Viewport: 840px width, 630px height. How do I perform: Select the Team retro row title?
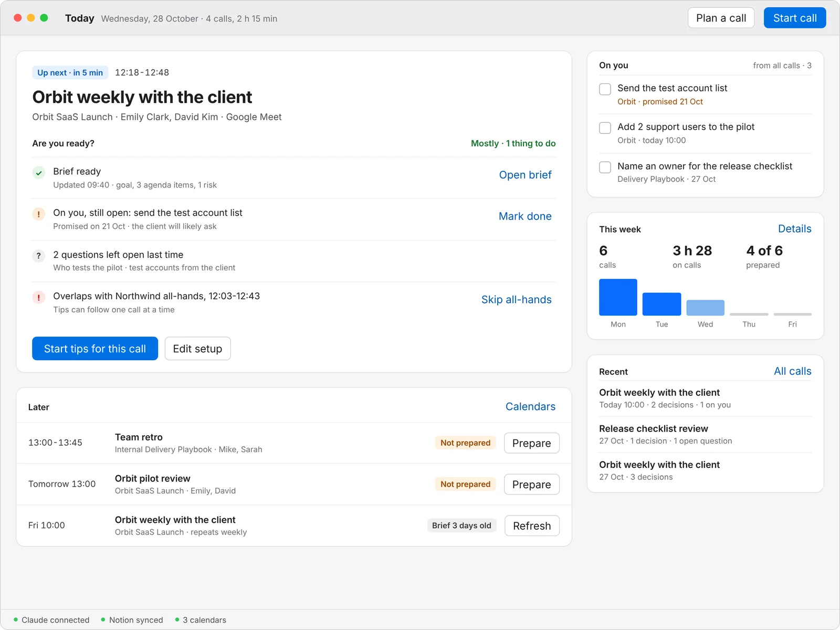139,437
